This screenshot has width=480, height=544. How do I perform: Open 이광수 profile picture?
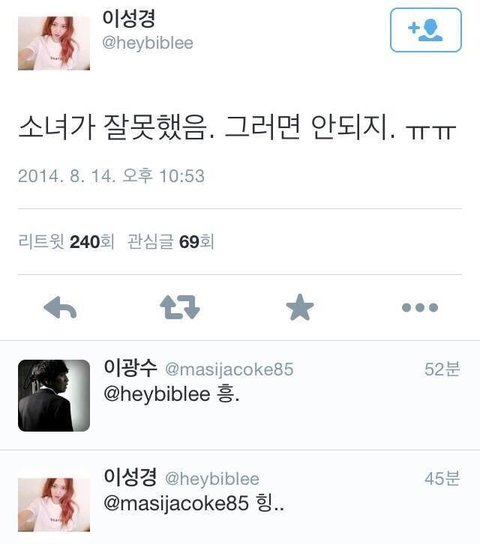[54, 396]
